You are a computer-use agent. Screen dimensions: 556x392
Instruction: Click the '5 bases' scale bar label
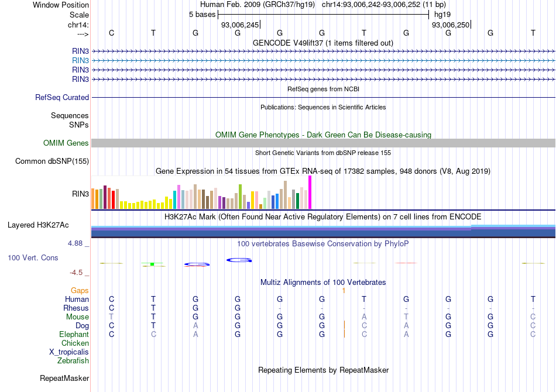pos(202,15)
